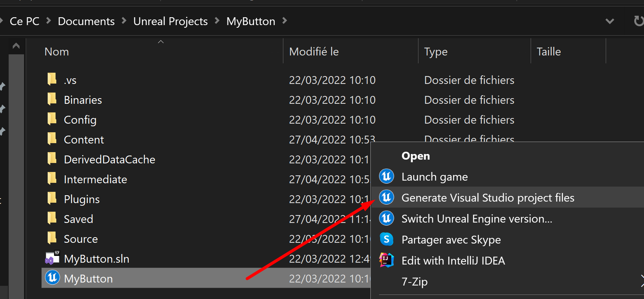Sort files by the Nom column
Viewport: 644px width, 299px height.
tap(57, 52)
